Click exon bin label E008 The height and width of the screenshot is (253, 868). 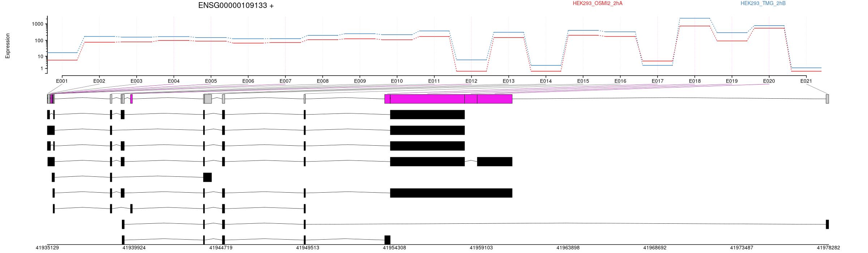323,81
